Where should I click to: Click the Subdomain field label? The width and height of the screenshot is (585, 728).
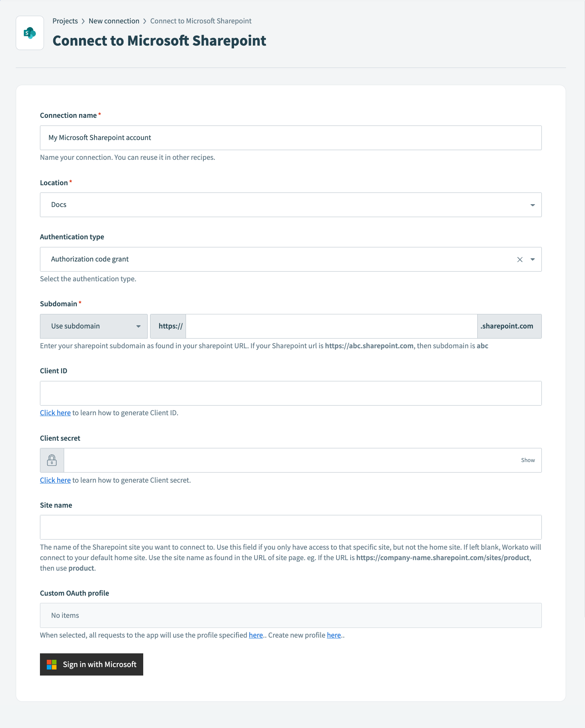[x=58, y=304]
